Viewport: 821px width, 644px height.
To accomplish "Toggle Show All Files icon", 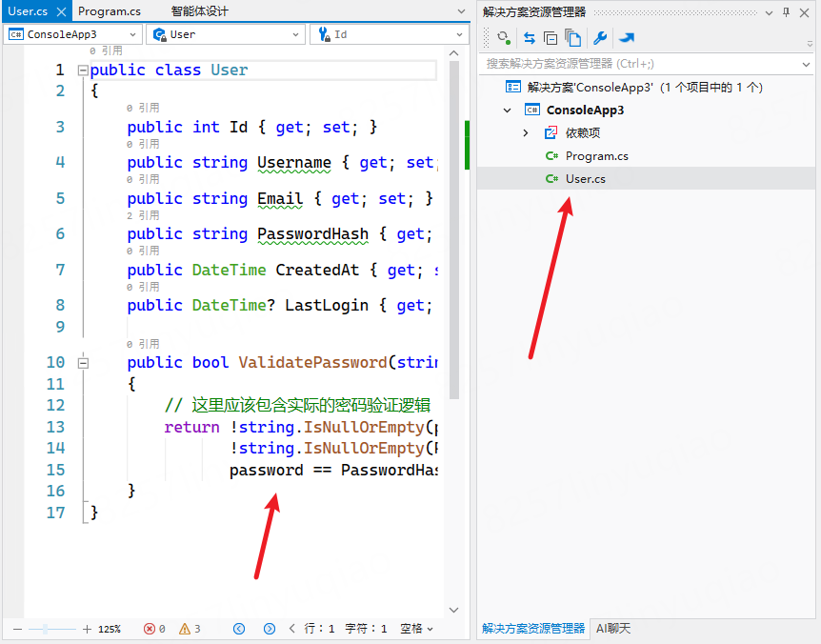I will (572, 38).
